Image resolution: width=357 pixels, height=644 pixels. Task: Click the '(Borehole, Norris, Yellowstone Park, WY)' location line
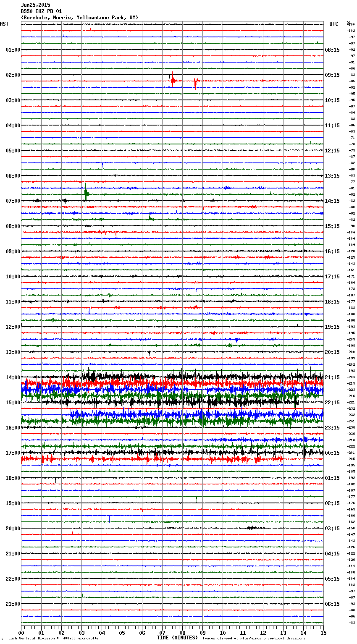click(x=79, y=18)
